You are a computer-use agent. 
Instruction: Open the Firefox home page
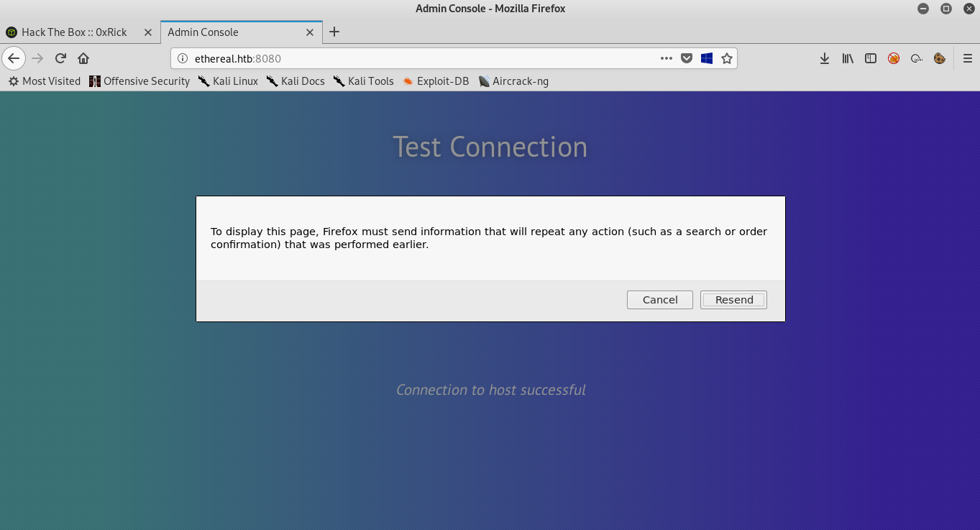(x=83, y=58)
